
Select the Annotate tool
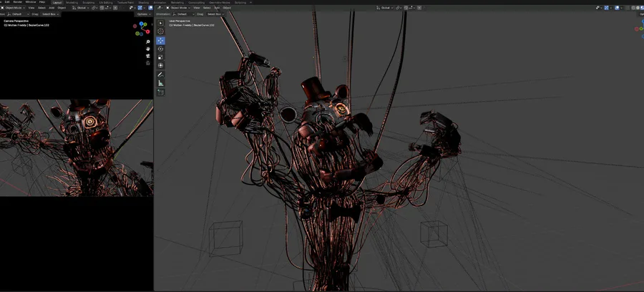(x=160, y=74)
